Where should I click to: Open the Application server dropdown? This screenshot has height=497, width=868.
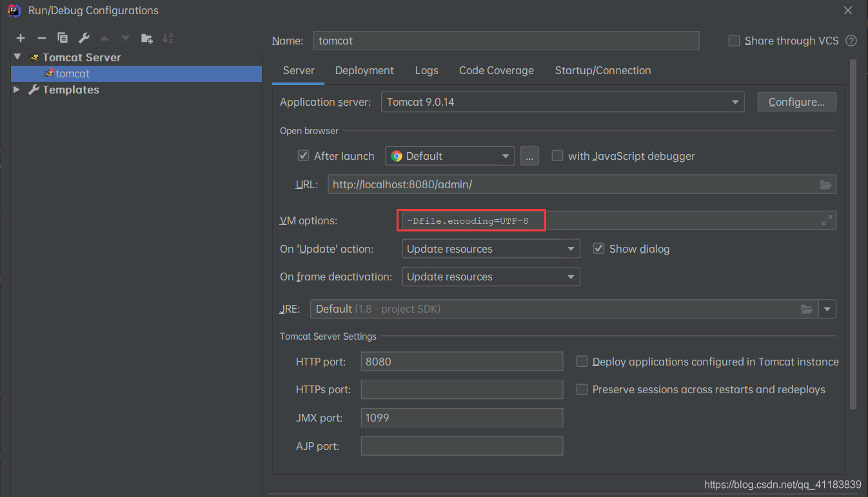(562, 102)
